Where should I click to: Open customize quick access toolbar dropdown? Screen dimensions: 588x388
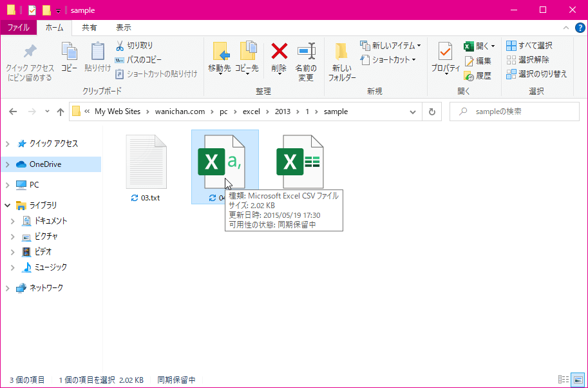point(58,11)
